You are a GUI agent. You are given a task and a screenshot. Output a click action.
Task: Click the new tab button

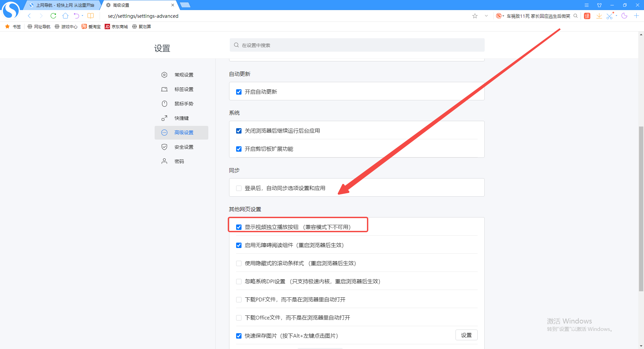(185, 5)
